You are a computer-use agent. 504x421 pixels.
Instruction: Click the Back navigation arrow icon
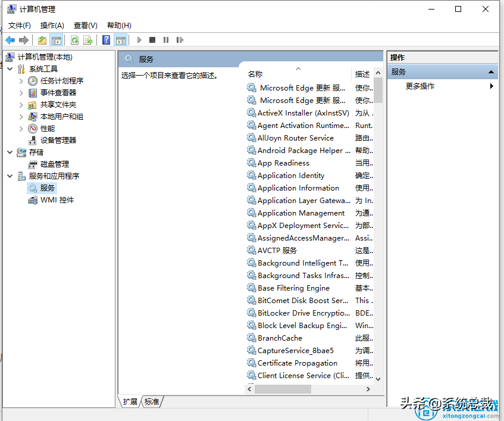[10, 39]
